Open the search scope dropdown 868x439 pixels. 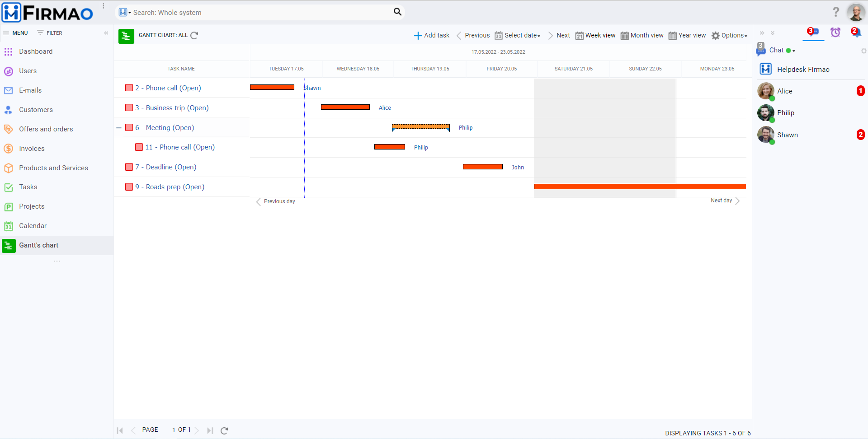(x=125, y=12)
